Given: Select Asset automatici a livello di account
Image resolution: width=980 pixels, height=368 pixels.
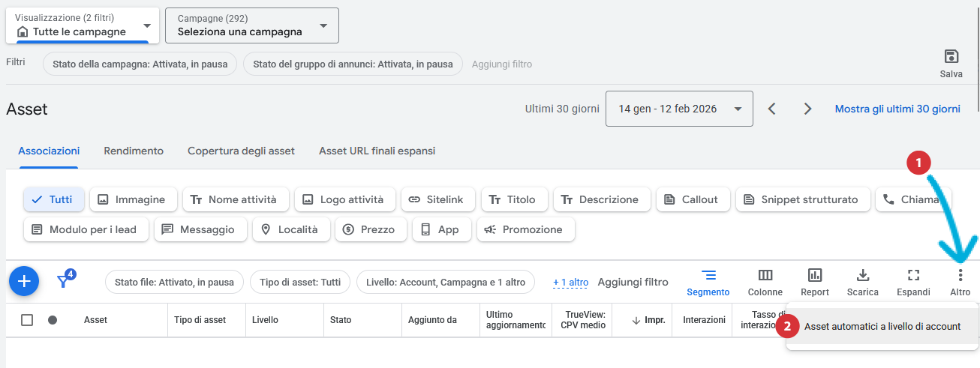Looking at the screenshot, I should point(882,326).
